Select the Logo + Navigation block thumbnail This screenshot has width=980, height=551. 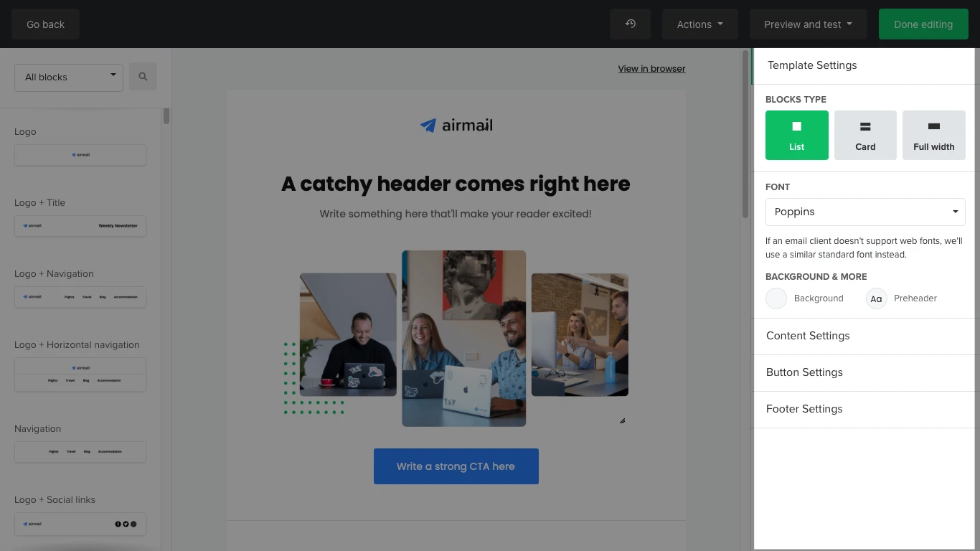point(80,296)
